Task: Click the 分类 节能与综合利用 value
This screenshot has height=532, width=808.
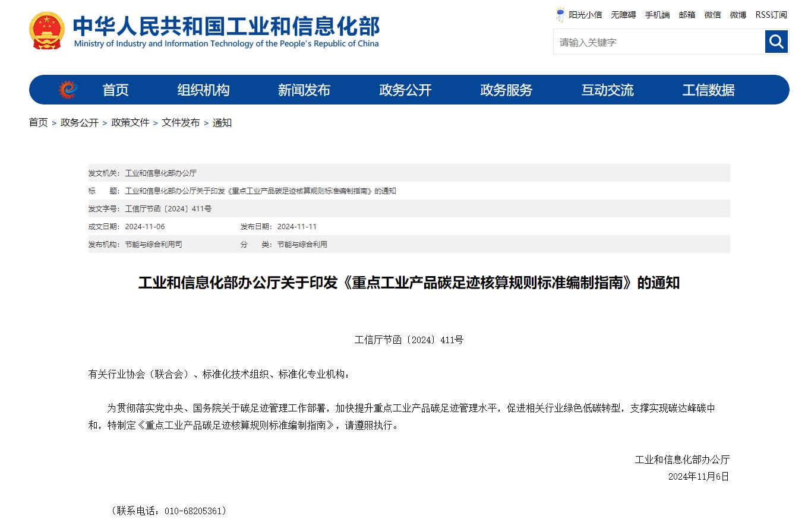Action: (x=302, y=244)
